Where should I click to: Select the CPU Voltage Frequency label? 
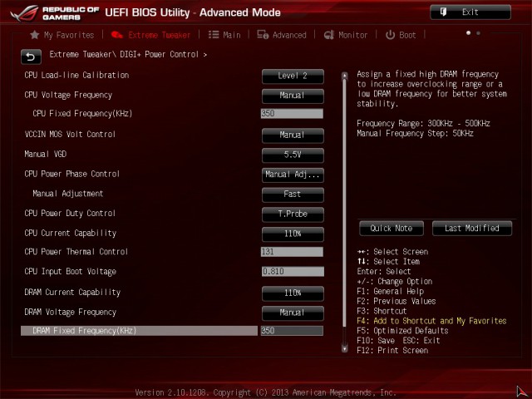[x=68, y=95]
